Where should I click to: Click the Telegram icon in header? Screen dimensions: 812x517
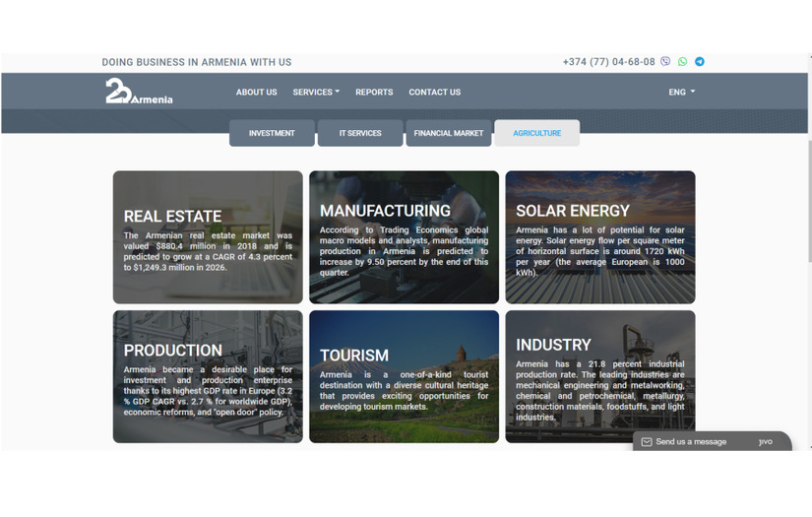700,62
